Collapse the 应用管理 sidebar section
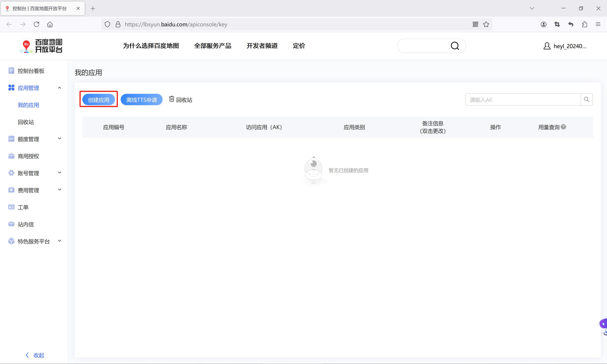Viewport: 607px width, 364px height. (59, 88)
